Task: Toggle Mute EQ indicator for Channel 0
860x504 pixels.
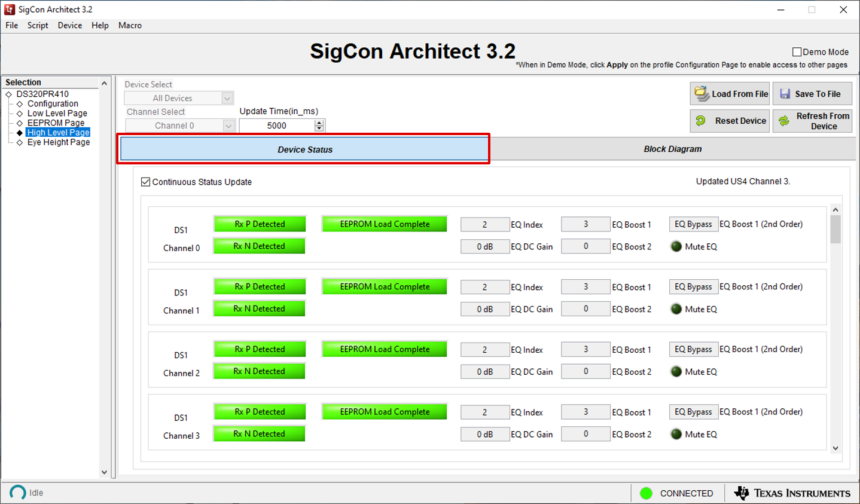Action: (676, 246)
